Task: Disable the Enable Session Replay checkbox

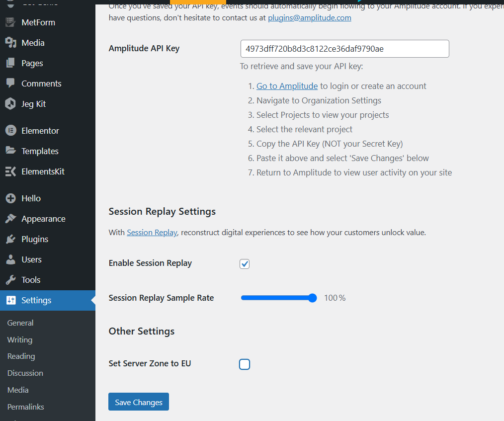Action: click(x=245, y=264)
